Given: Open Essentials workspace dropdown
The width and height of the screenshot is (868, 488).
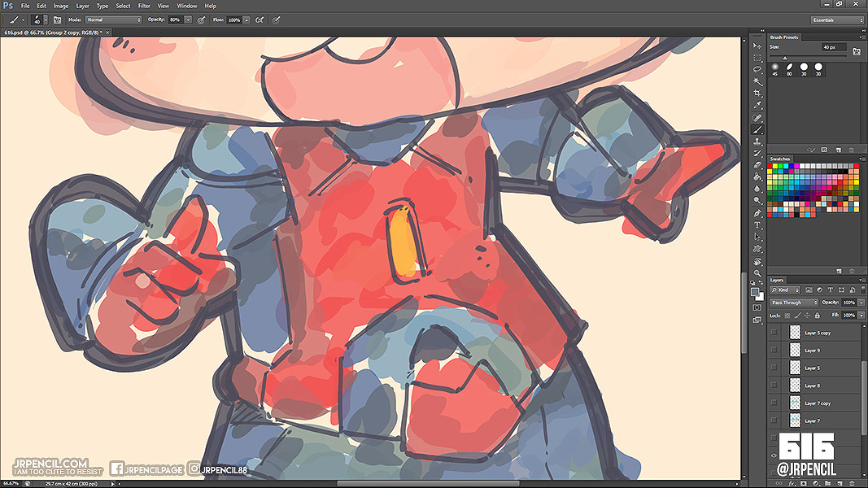Looking at the screenshot, I should coord(837,20).
